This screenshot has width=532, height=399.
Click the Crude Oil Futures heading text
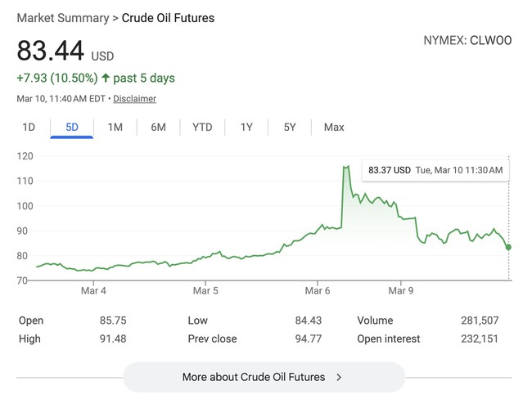(x=168, y=17)
